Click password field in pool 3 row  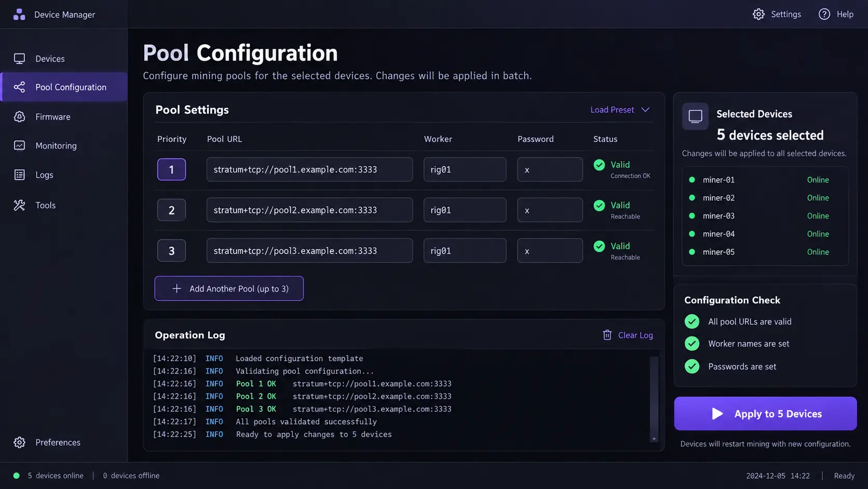coord(550,250)
